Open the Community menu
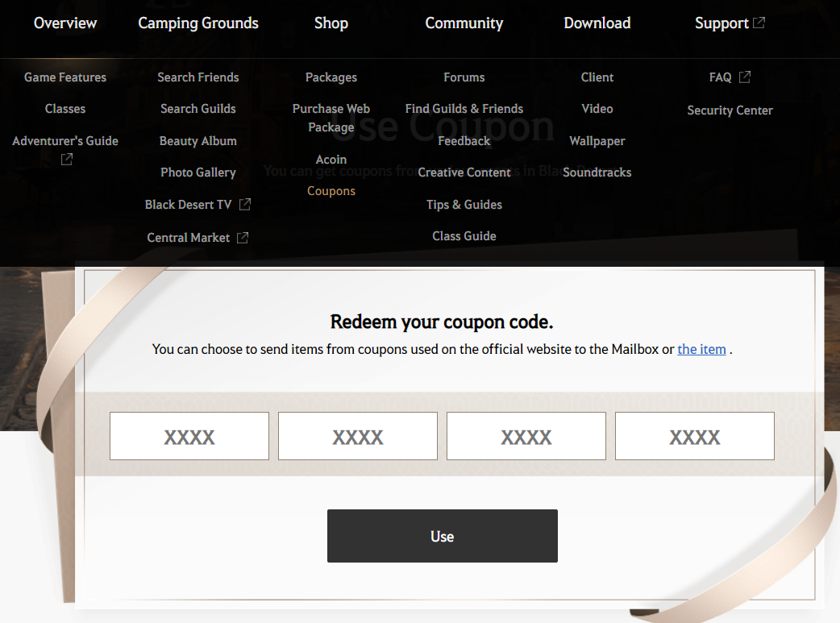 (x=464, y=23)
